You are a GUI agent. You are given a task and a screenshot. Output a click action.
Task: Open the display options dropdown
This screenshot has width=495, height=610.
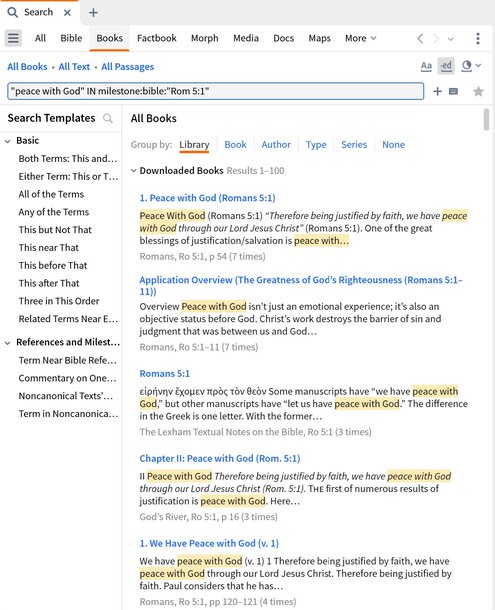[x=471, y=66]
